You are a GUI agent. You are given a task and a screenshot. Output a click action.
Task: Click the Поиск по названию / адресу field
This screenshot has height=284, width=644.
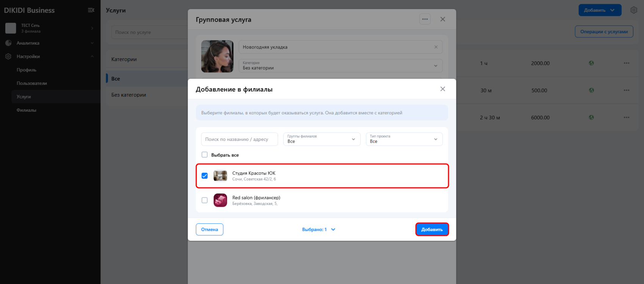[x=239, y=139]
